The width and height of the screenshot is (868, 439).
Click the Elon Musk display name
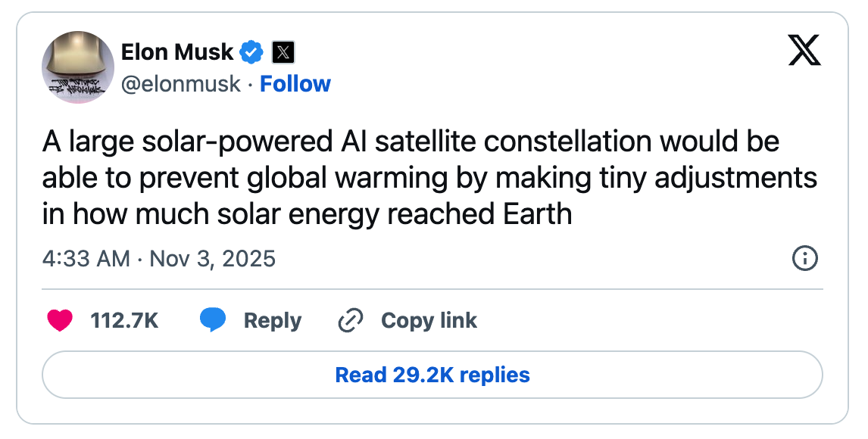(x=177, y=52)
